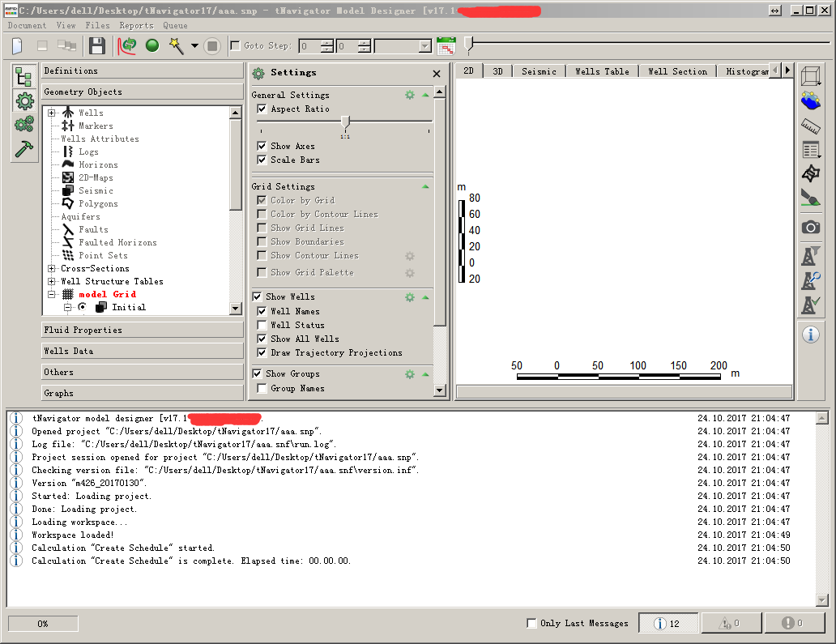Click the 3D cube view icon
836x644 pixels.
click(x=810, y=76)
